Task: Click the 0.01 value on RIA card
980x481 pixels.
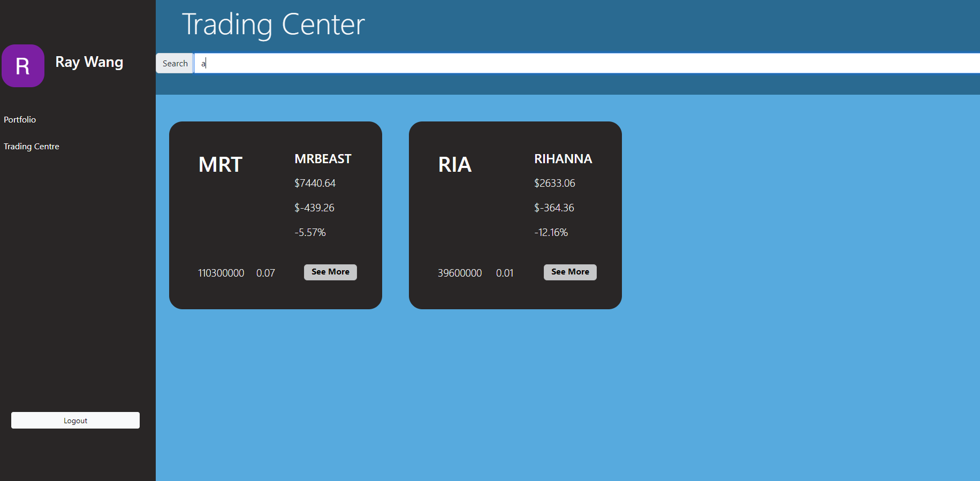Action: (x=505, y=273)
